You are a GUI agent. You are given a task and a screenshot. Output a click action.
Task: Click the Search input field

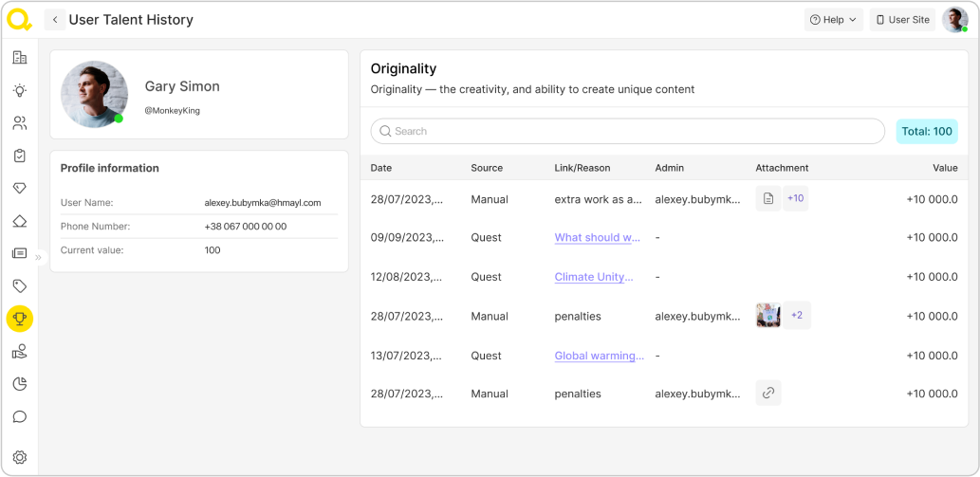(x=627, y=132)
